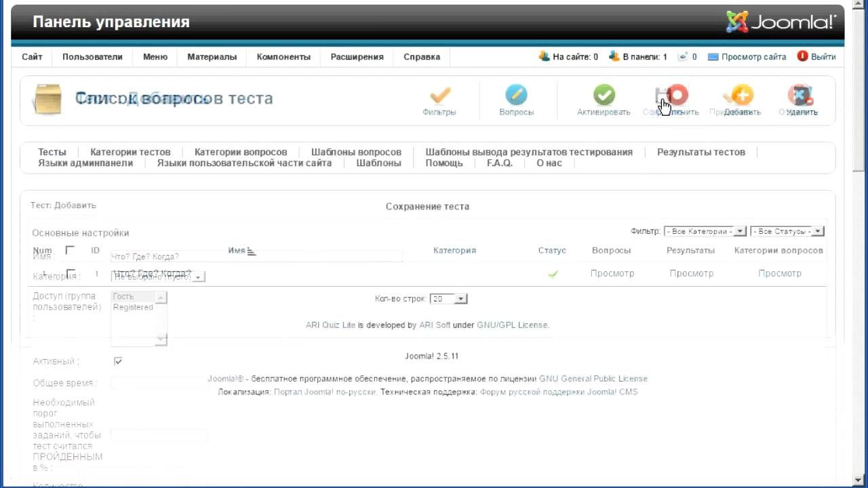
Task: Open the Помощь link
Action: pyautogui.click(x=444, y=163)
